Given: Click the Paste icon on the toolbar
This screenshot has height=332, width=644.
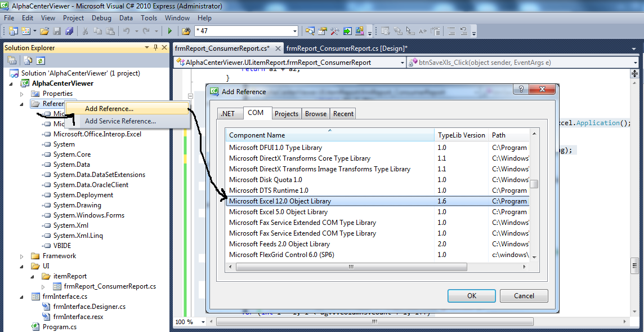Looking at the screenshot, I should coord(111,31).
